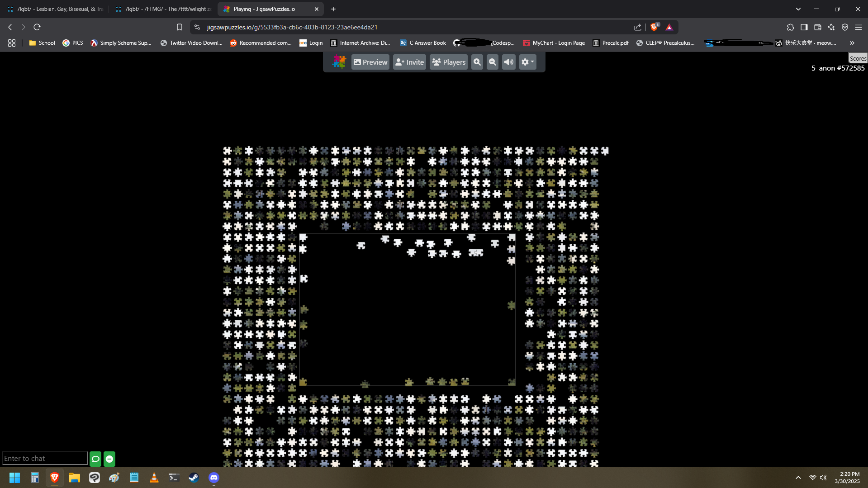Zoom in on the puzzle

[x=477, y=62]
